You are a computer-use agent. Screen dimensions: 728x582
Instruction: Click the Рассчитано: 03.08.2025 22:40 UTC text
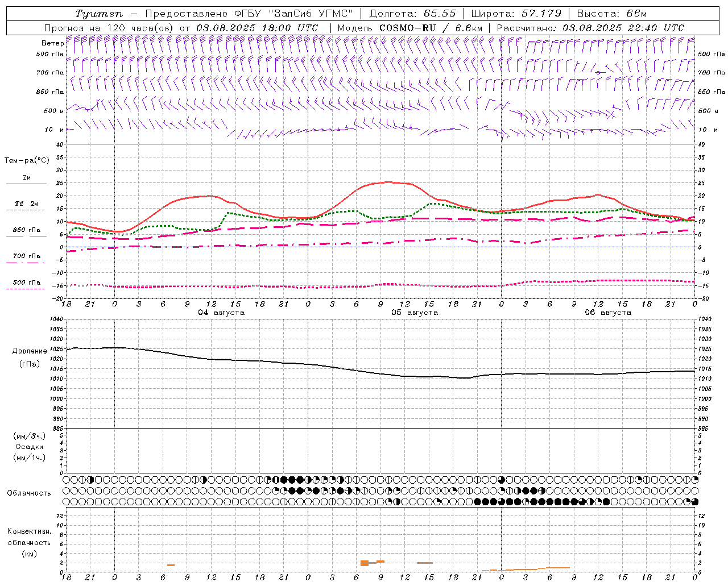(x=590, y=28)
